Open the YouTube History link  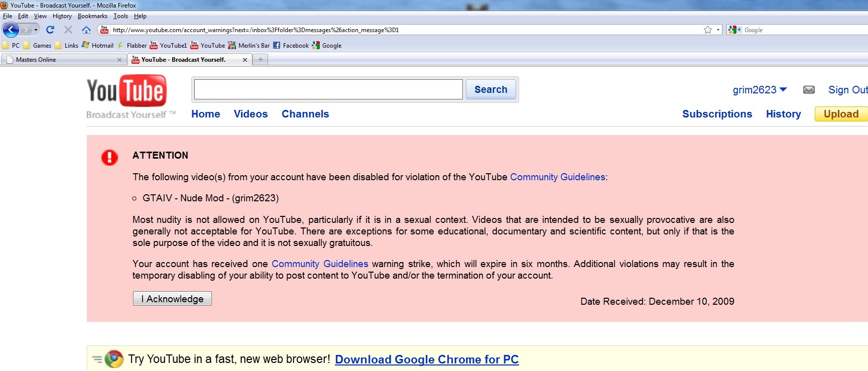tap(784, 114)
